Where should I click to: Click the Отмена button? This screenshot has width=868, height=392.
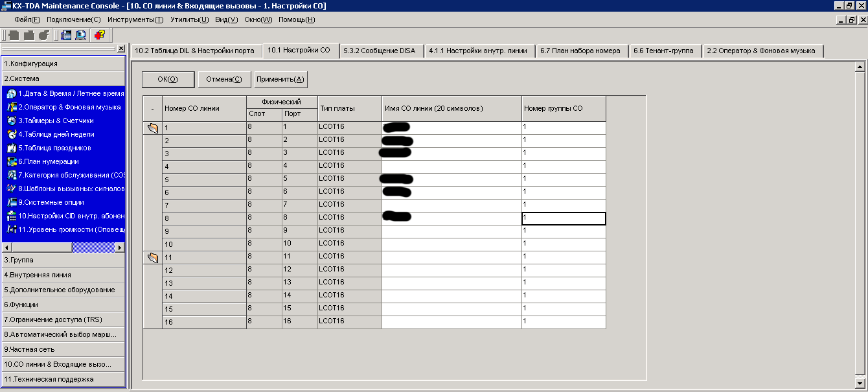(x=224, y=79)
